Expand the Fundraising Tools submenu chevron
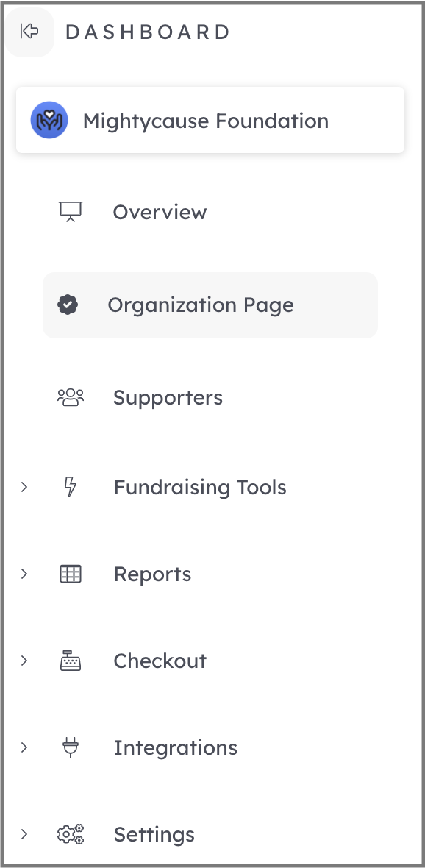Viewport: 425px width, 868px height. point(24,487)
